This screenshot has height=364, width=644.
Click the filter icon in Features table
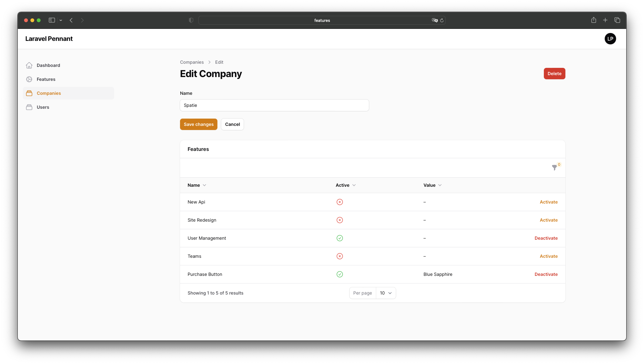[555, 168]
